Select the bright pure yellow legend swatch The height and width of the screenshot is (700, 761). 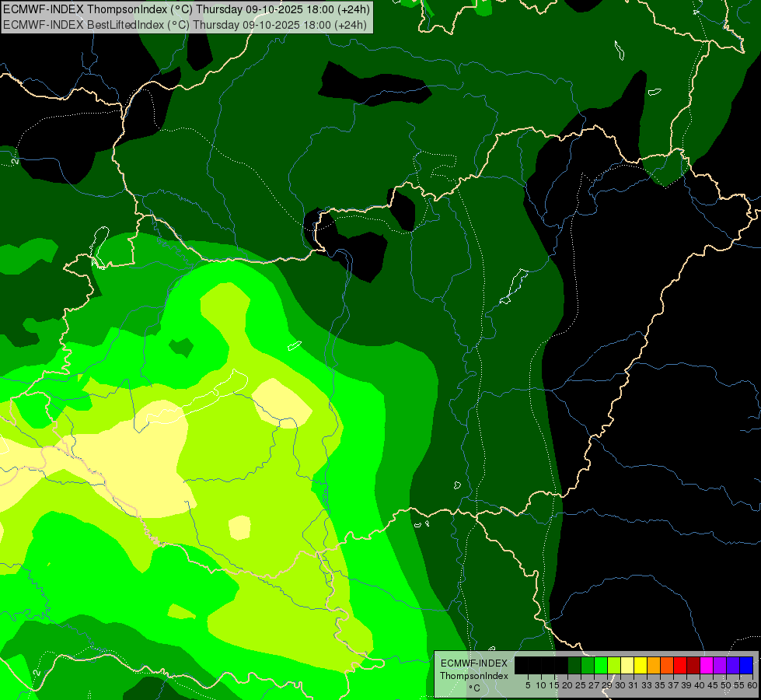tap(641, 665)
